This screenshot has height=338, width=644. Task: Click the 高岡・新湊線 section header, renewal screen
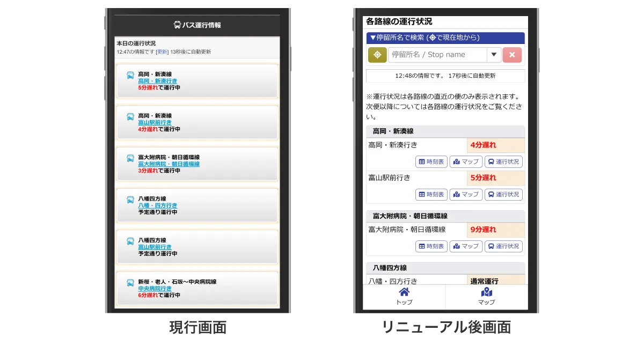445,131
